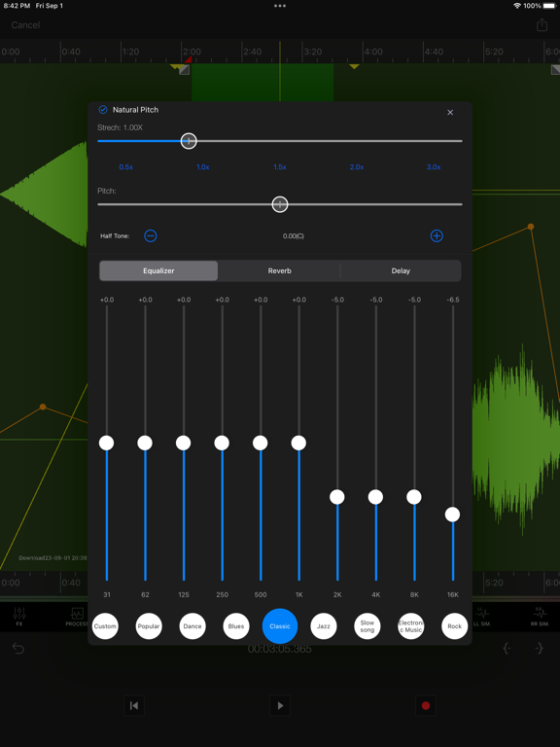The width and height of the screenshot is (560, 747).
Task: Select the Popular equalizer preset
Action: point(149,626)
